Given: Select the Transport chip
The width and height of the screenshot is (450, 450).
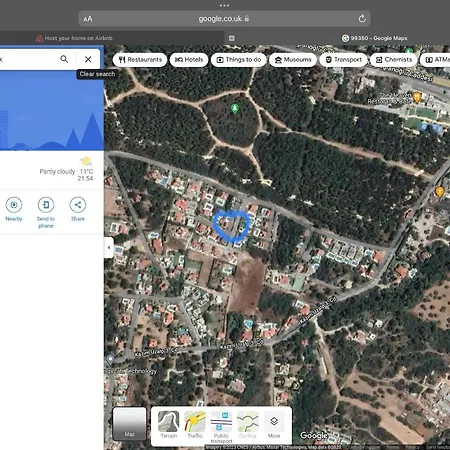Looking at the screenshot, I should point(344,60).
